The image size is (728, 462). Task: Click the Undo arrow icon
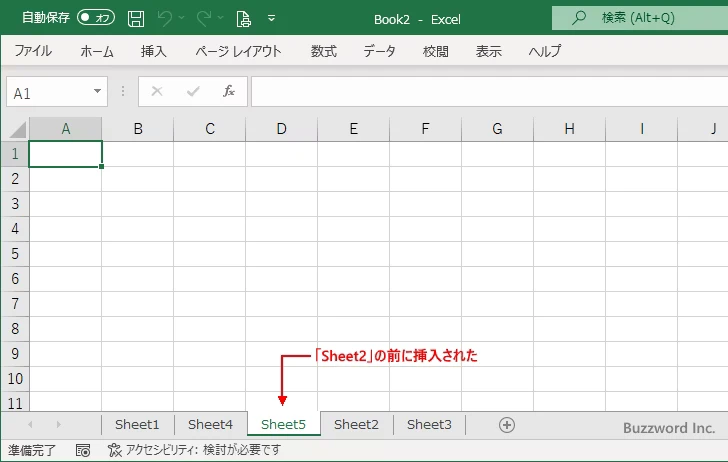[165, 18]
